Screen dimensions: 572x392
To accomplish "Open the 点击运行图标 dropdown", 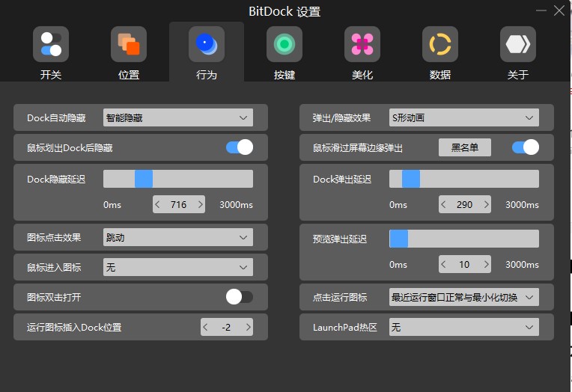I will [x=464, y=297].
